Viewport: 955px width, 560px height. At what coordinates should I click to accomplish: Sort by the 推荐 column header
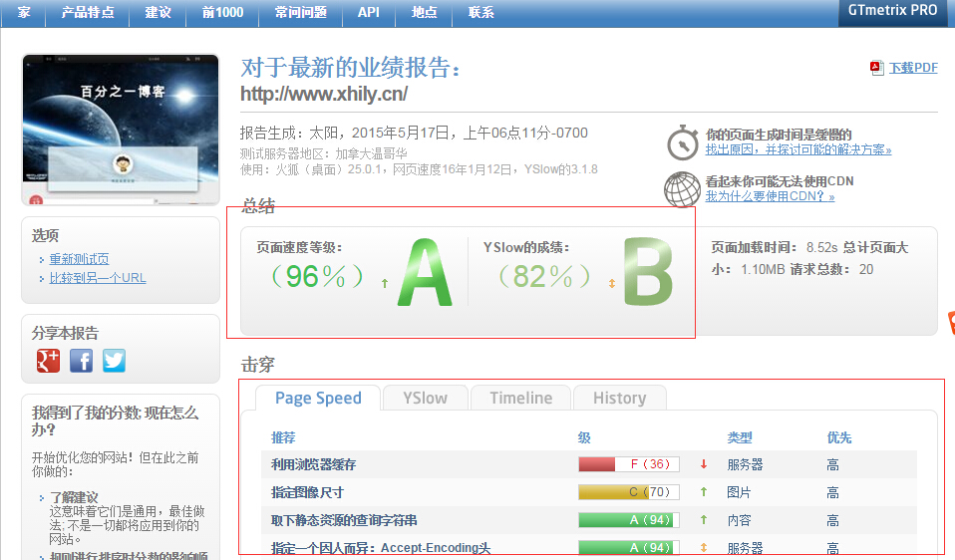coord(283,437)
